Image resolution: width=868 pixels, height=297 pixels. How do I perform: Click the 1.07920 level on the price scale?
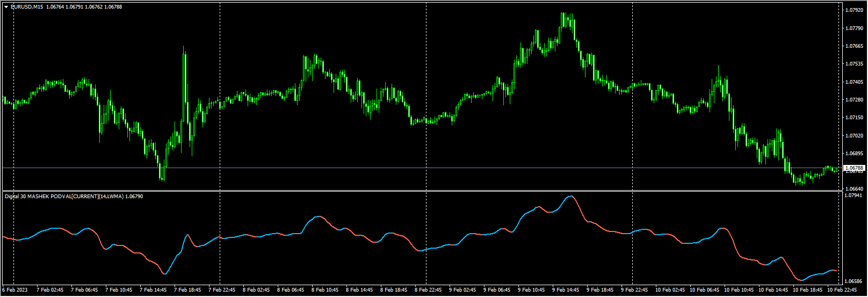coord(854,10)
